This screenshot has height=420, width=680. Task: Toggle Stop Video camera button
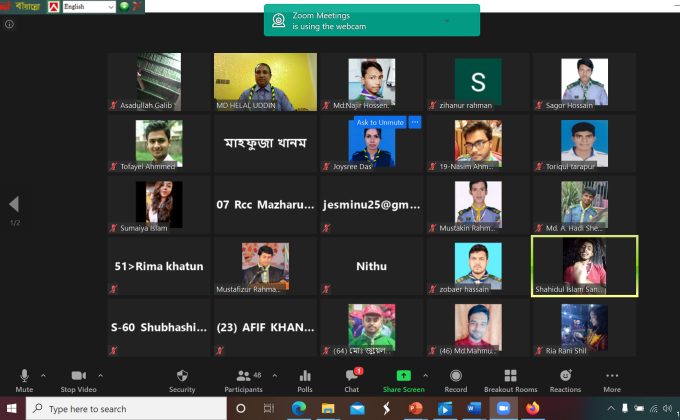[78, 381]
